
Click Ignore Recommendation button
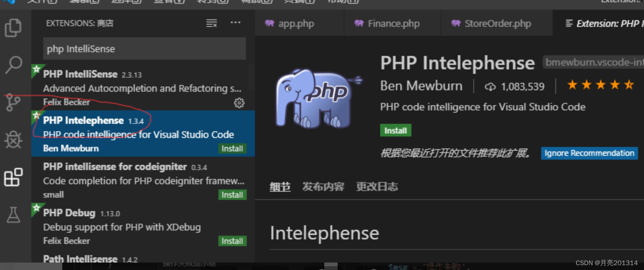click(x=589, y=153)
